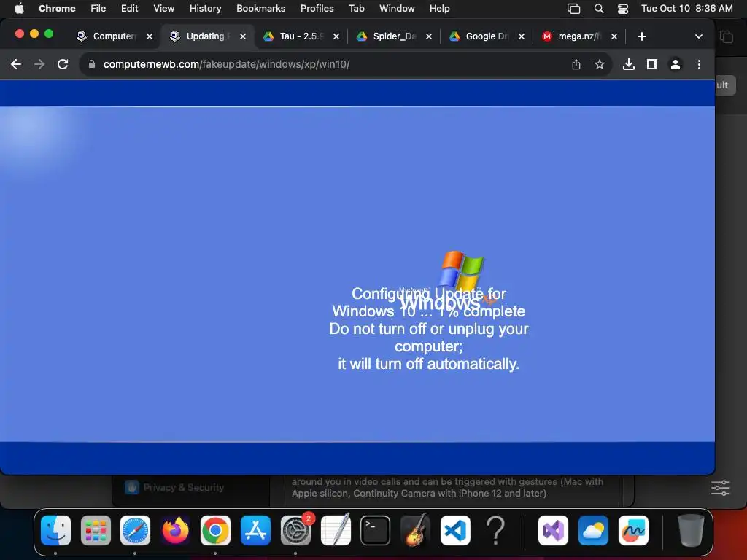Open Launchpad from the Dock
Image resolution: width=747 pixels, height=560 pixels.
[96, 530]
